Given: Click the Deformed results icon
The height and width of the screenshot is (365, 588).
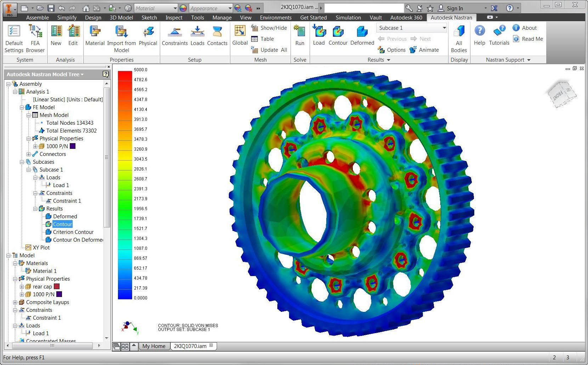Looking at the screenshot, I should [x=362, y=36].
